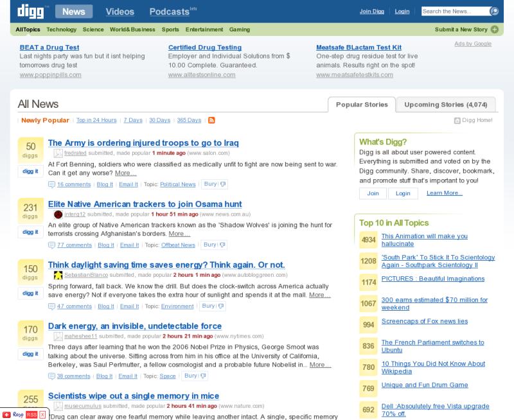Open 'Scientists wipe out a single memory' headline

pos(134,396)
